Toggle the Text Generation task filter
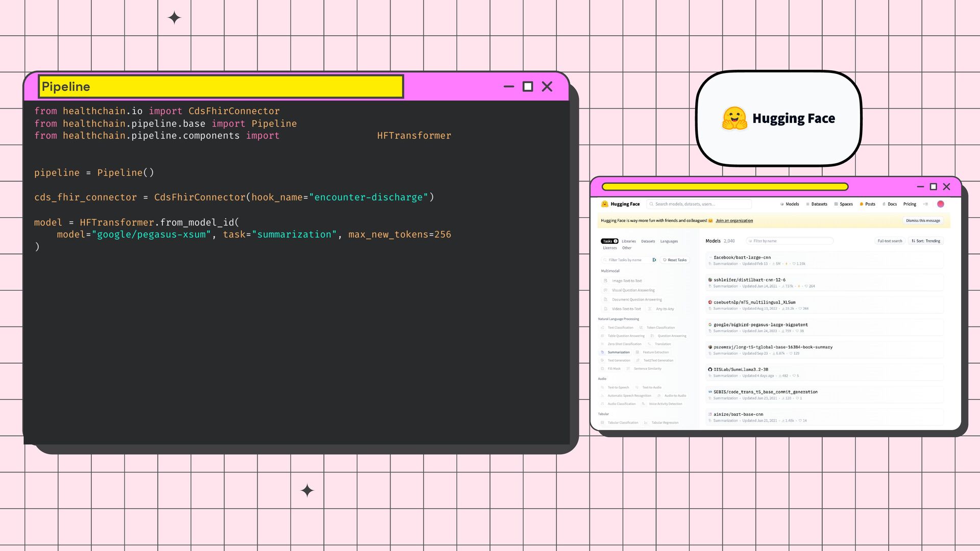980x551 pixels. (616, 361)
